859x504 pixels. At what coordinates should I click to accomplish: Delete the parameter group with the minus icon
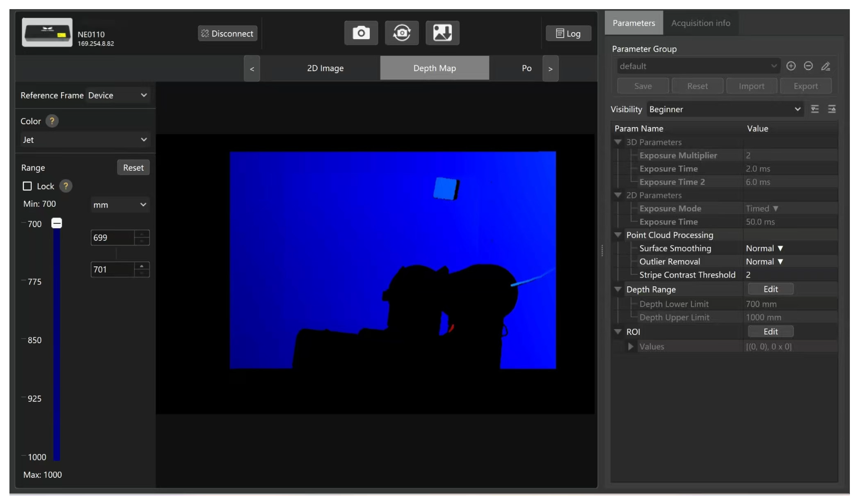[808, 66]
